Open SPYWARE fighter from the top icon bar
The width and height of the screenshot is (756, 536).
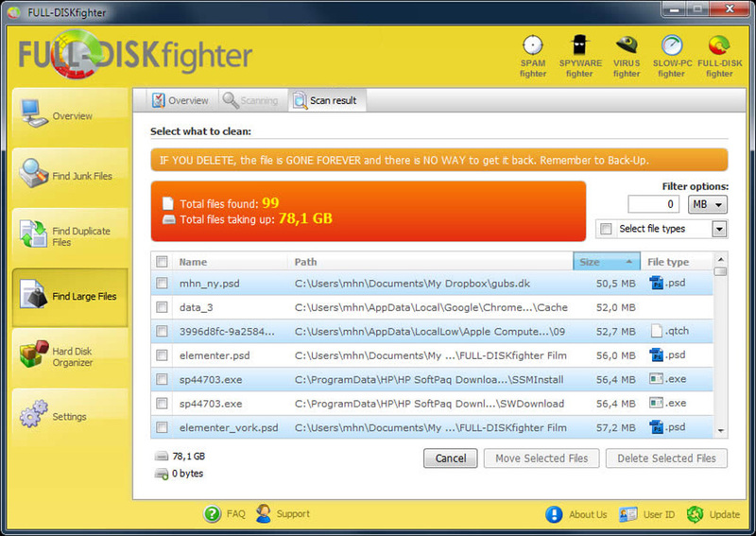coord(580,56)
